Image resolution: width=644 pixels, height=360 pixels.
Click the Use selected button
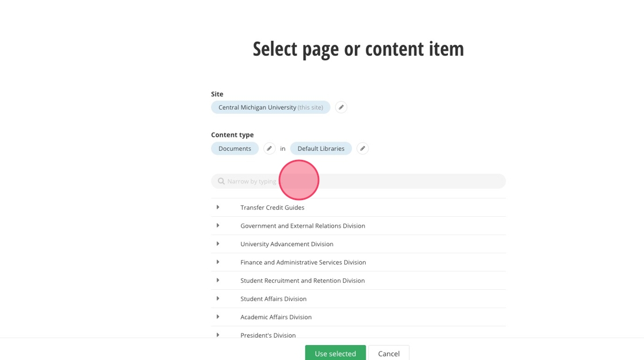point(335,353)
